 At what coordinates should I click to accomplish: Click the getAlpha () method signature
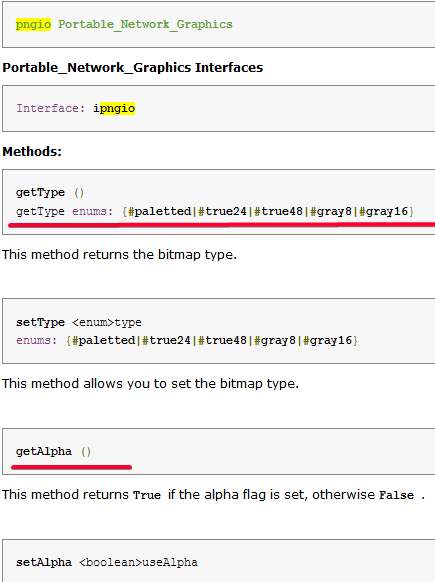pyautogui.click(x=53, y=451)
